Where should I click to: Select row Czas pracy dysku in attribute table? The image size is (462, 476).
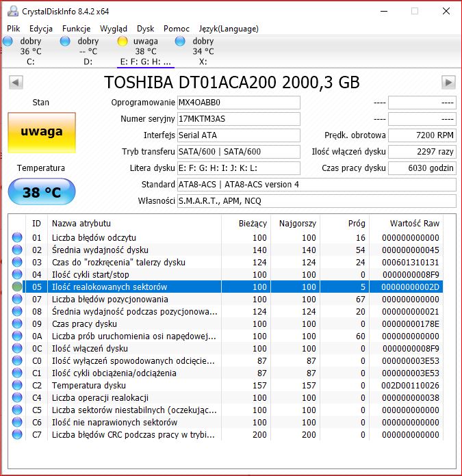[226, 324]
